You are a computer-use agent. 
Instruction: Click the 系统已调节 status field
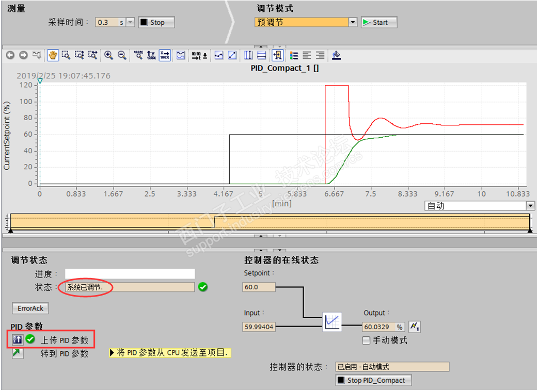coord(130,287)
